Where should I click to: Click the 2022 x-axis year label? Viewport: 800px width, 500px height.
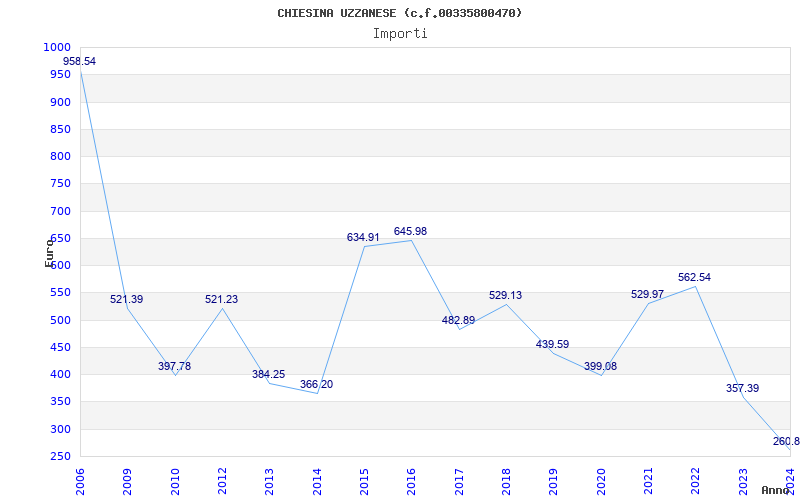696,482
